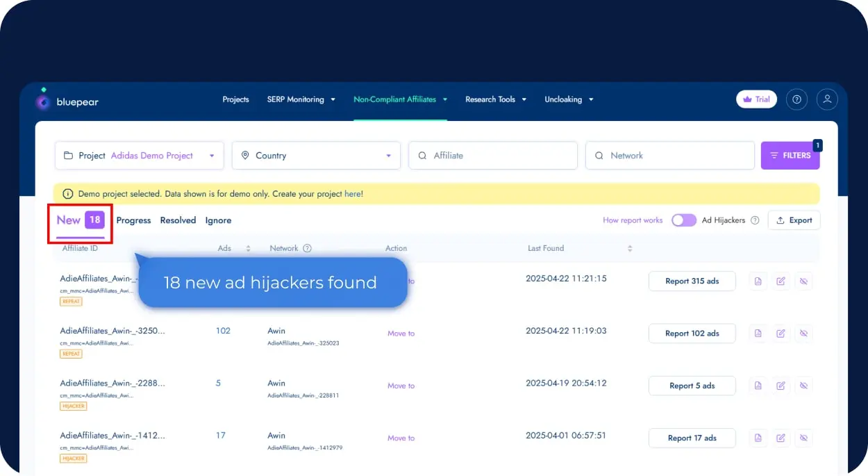The image size is (868, 476).
Task: Follow the 'here' link in demo banner
Action: coord(353,194)
